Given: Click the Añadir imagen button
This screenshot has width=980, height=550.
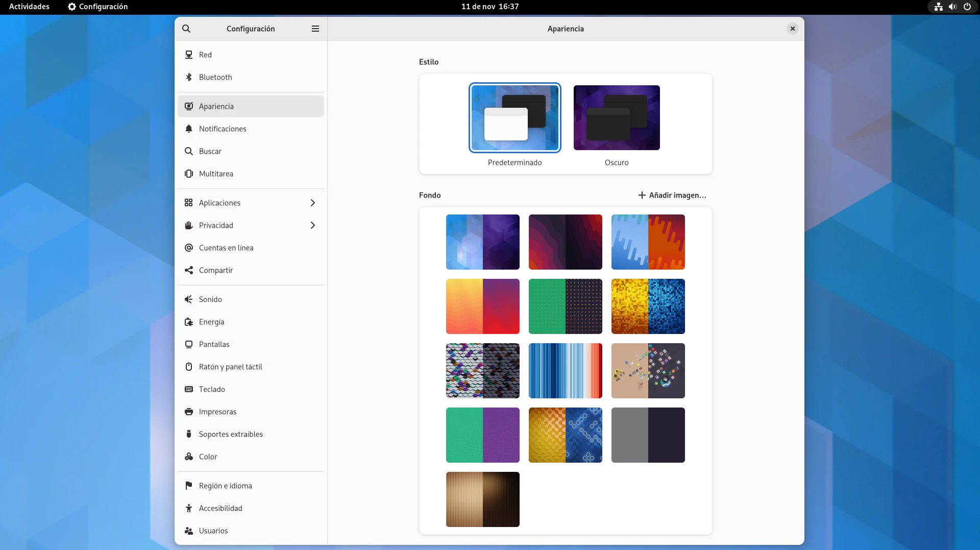Looking at the screenshot, I should [672, 195].
